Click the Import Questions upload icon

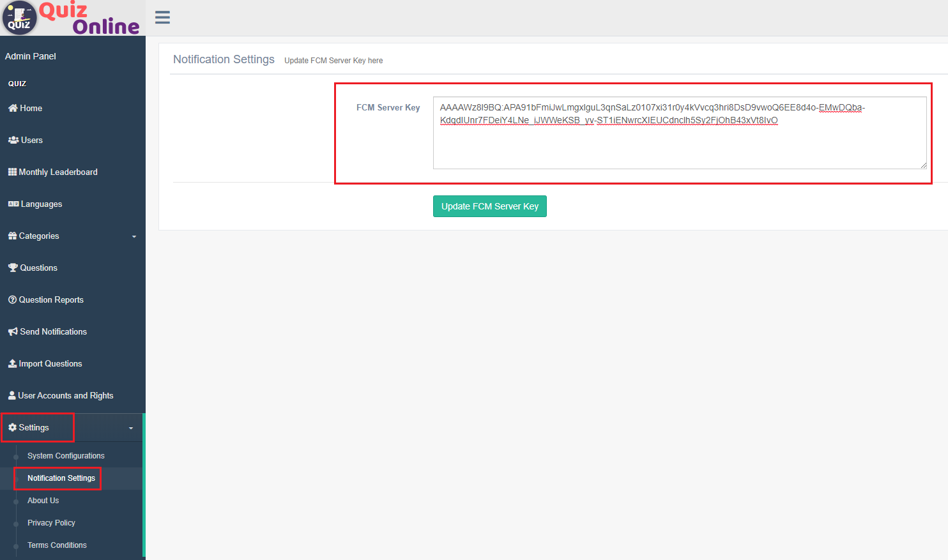coord(13,363)
